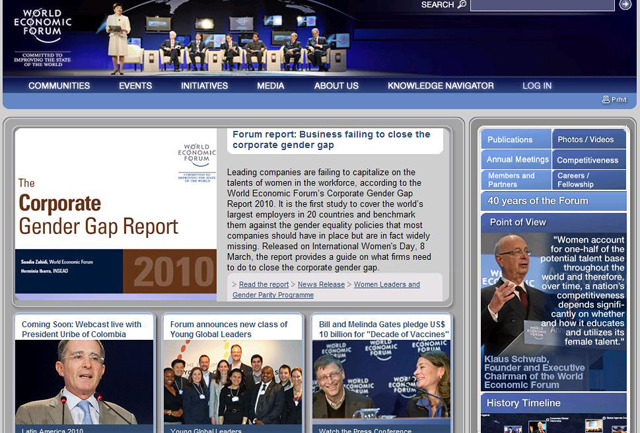This screenshot has width=640, height=433.
Task: Click the History Timeline header
Action: [554, 403]
